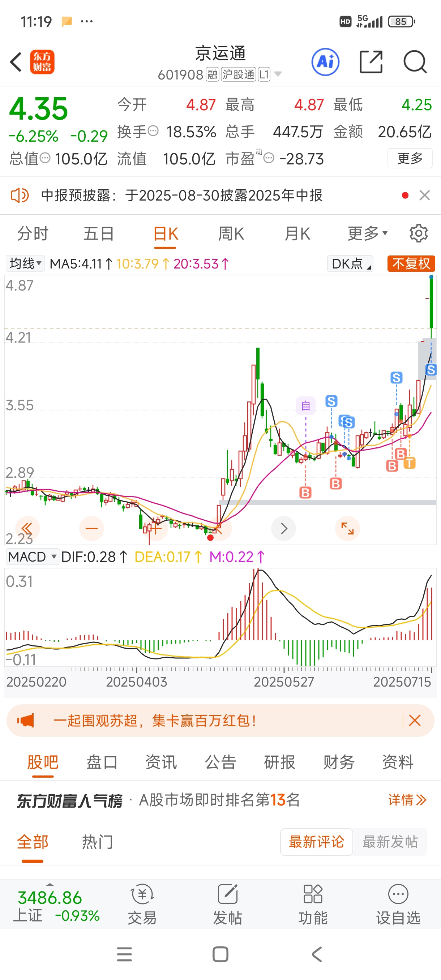Tap the Android recent apps button
441x980 pixels.
(124, 954)
